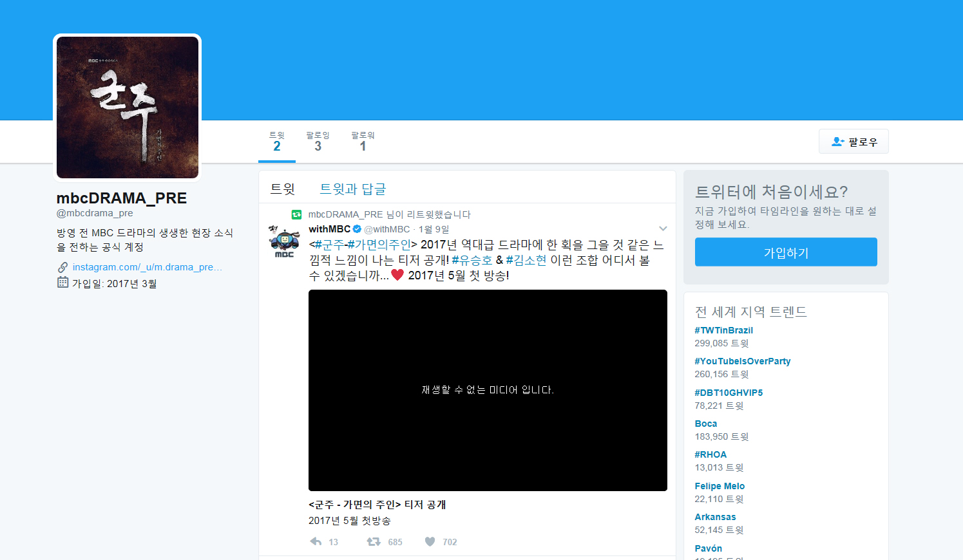Click the 전 세계 지역 트렌드 heading
Image resolution: width=963 pixels, height=560 pixels.
click(x=751, y=312)
